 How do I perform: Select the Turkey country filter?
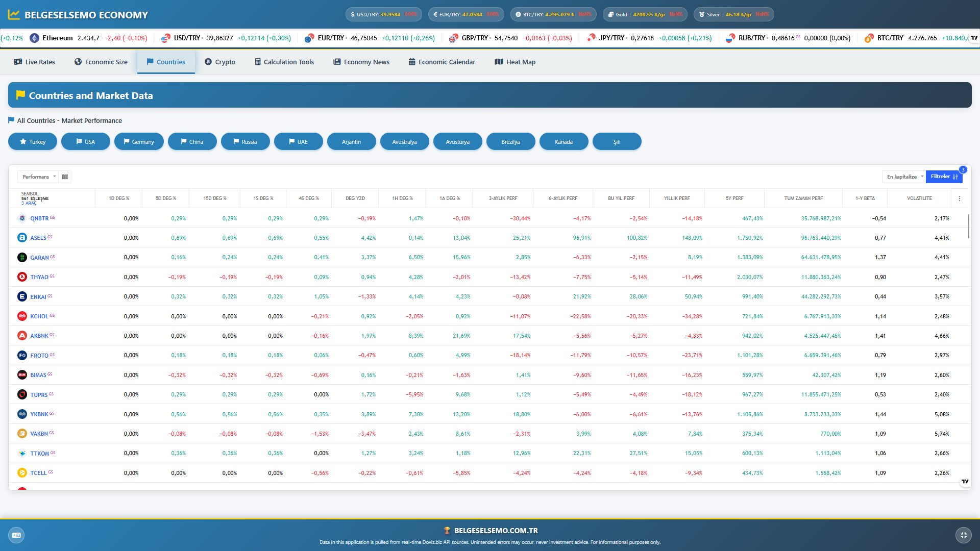[x=33, y=142]
